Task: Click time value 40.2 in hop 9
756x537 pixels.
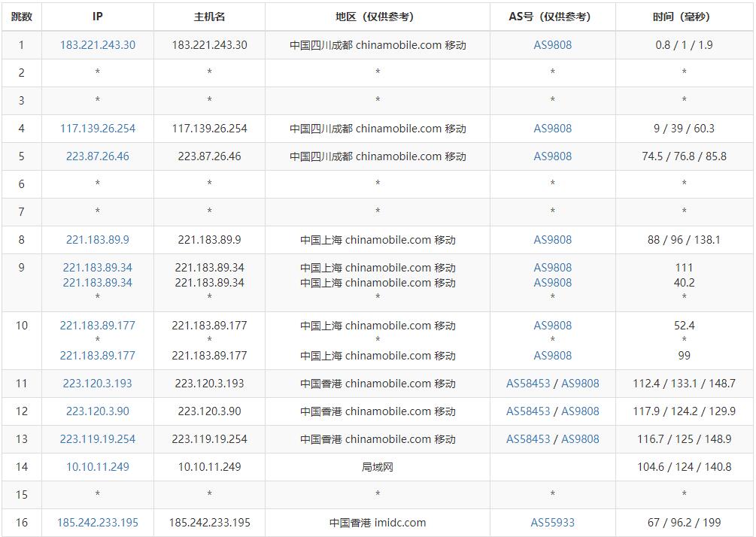Action: point(684,283)
